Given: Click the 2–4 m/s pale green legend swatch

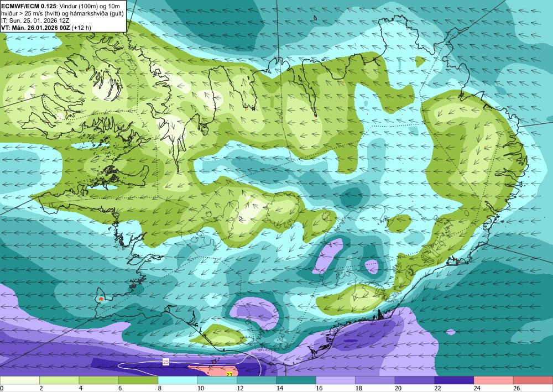Looking at the screenshot, I should click(59, 380).
